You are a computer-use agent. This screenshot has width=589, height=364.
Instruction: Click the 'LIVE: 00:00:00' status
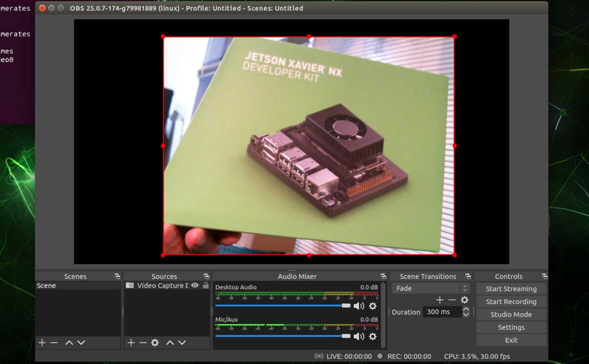click(349, 356)
